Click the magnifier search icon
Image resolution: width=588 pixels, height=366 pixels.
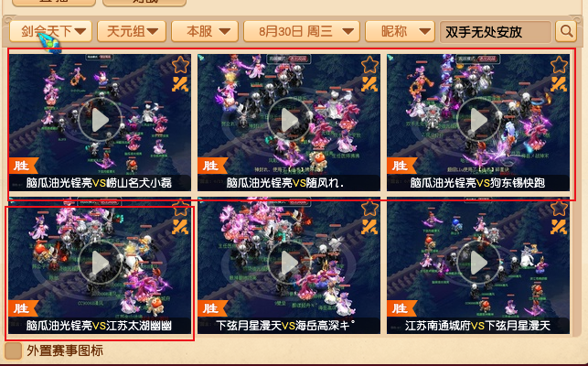tap(565, 31)
